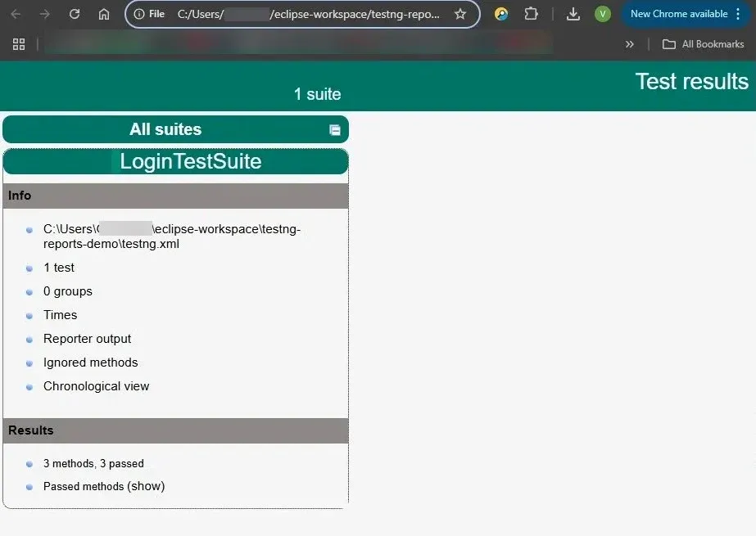This screenshot has height=536, width=756.
Task: Click the address bar URL
Action: click(309, 14)
